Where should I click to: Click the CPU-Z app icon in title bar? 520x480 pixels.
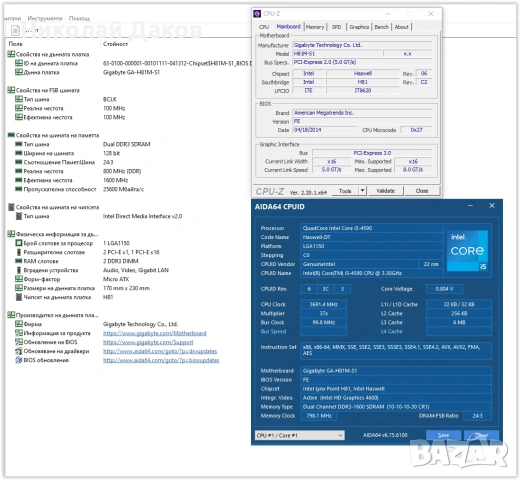pyautogui.click(x=257, y=14)
